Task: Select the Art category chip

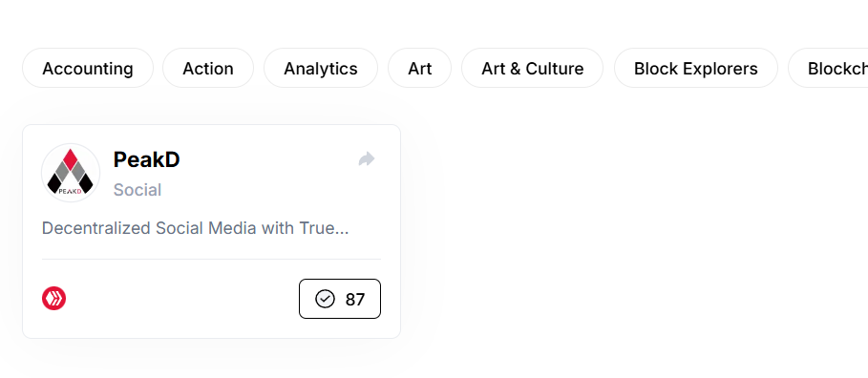Action: (x=419, y=68)
